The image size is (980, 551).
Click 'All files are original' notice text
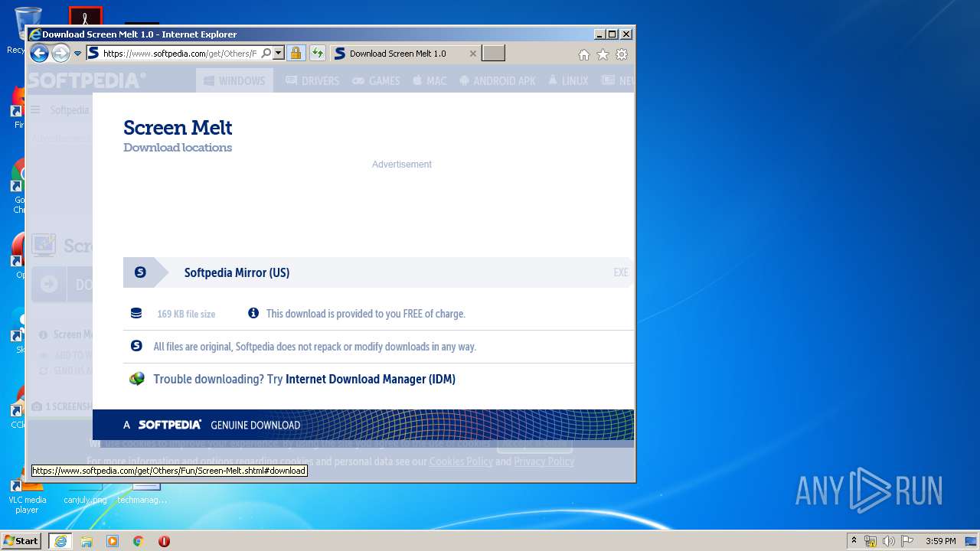[315, 347]
